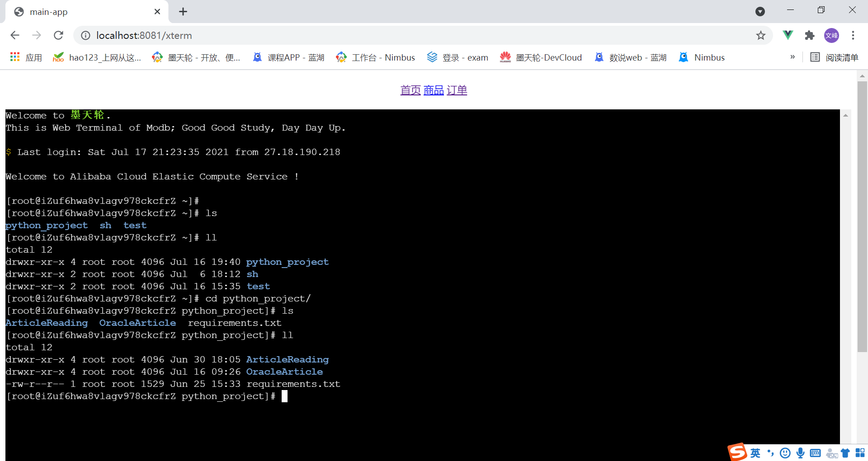Image resolution: width=868 pixels, height=461 pixels.
Task: Select the main-app tab
Action: click(87, 12)
